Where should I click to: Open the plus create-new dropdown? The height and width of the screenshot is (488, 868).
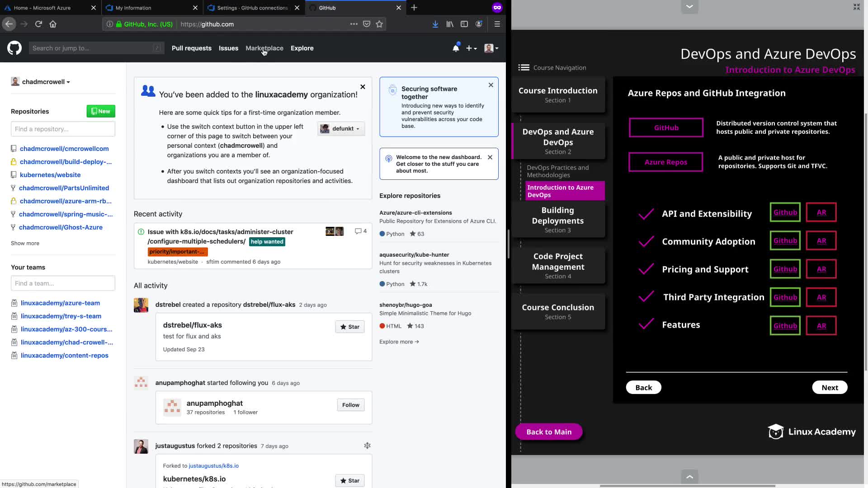[x=471, y=48]
